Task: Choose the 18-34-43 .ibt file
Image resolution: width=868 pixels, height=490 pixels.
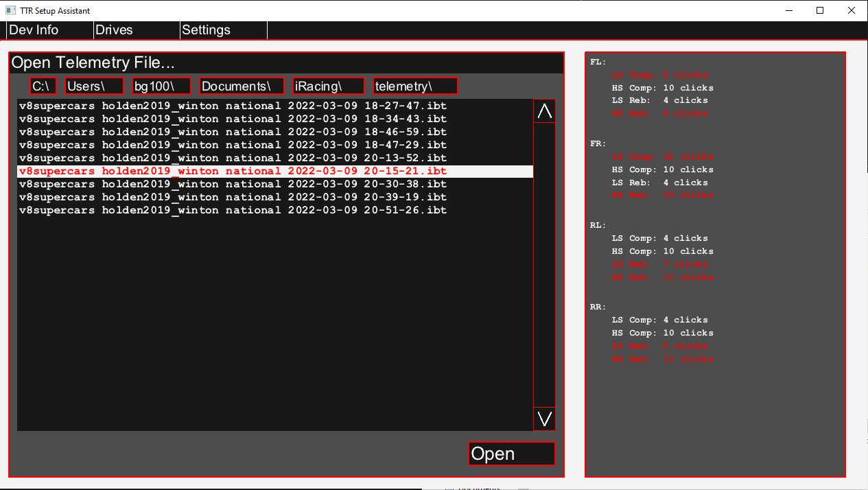Action: pos(233,119)
